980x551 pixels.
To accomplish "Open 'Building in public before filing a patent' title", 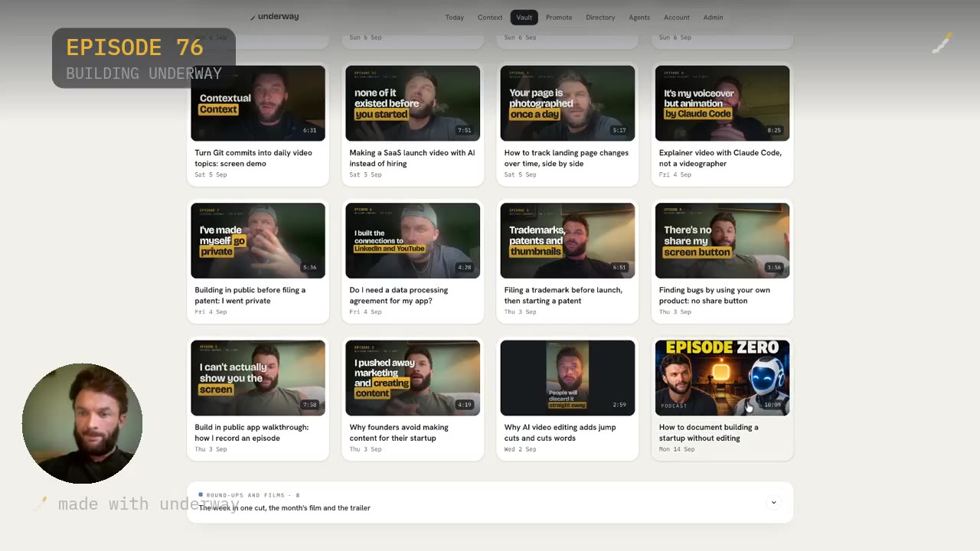I will click(250, 295).
